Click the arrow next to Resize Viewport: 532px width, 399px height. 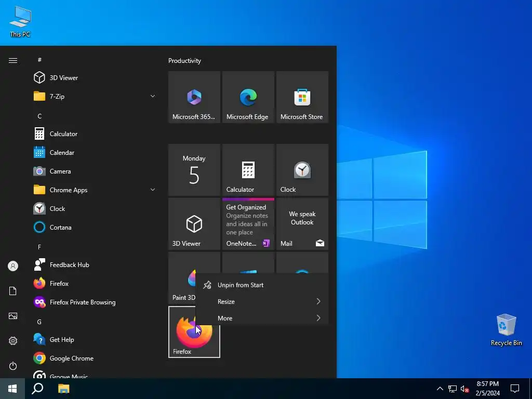pyautogui.click(x=318, y=301)
